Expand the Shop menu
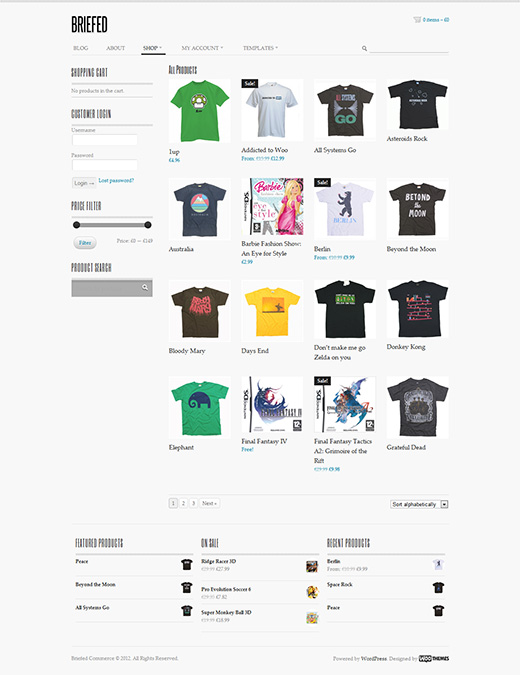This screenshot has height=675, width=520. (x=152, y=48)
